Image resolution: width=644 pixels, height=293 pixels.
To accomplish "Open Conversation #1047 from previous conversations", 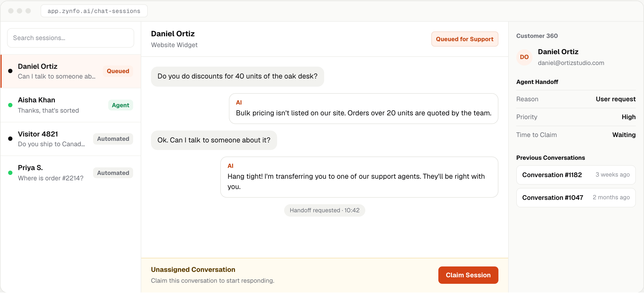I will tap(576, 198).
